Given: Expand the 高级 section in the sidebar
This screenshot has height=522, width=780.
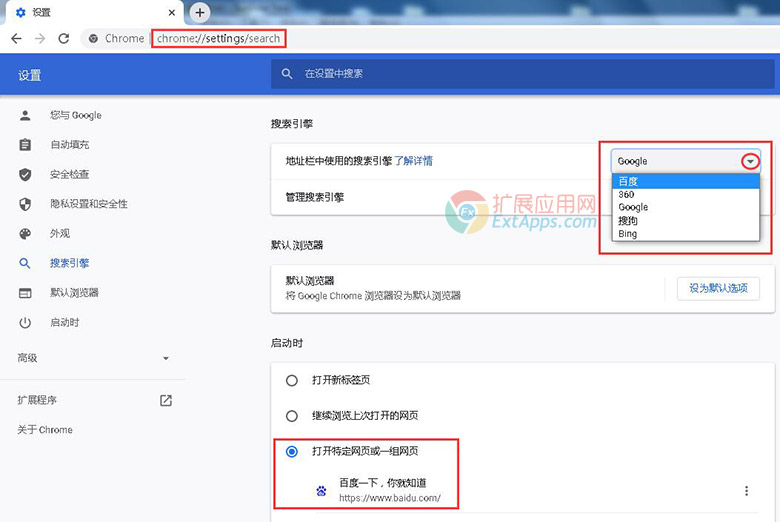Looking at the screenshot, I should pos(94,358).
